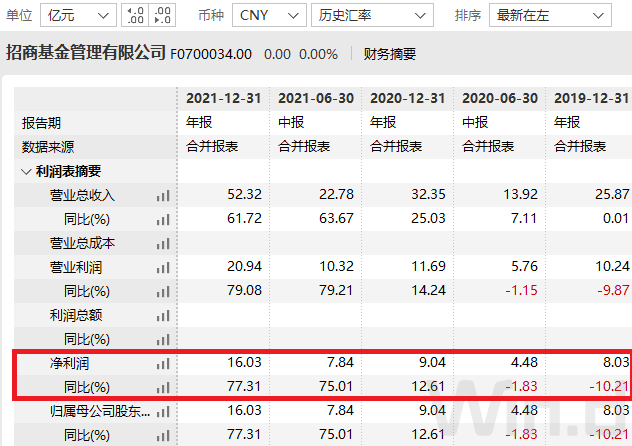
Task: Click chart icon for 利润总额 row
Action: tap(163, 315)
